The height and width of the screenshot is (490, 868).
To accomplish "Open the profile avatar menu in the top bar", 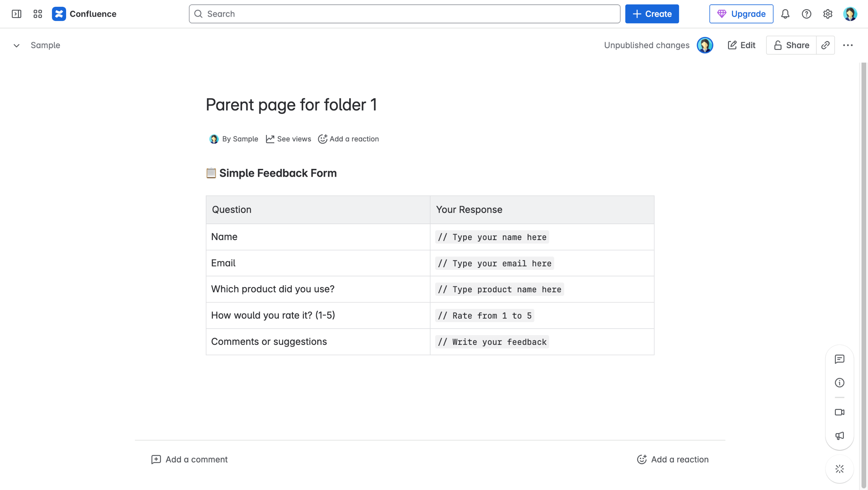I will point(850,14).
